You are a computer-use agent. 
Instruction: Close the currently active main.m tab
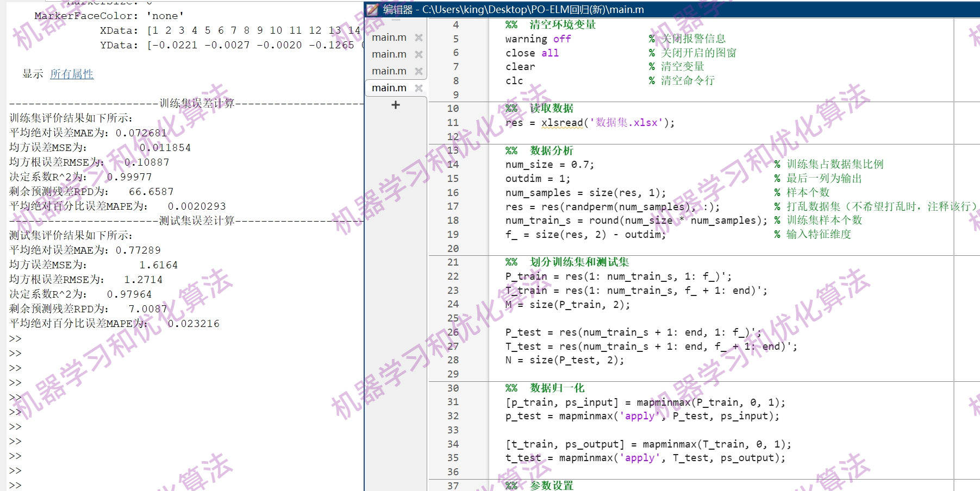tap(419, 87)
